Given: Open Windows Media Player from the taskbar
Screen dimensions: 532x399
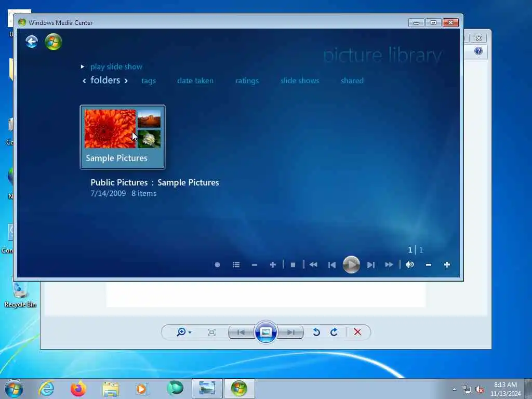Looking at the screenshot, I should 142,389.
